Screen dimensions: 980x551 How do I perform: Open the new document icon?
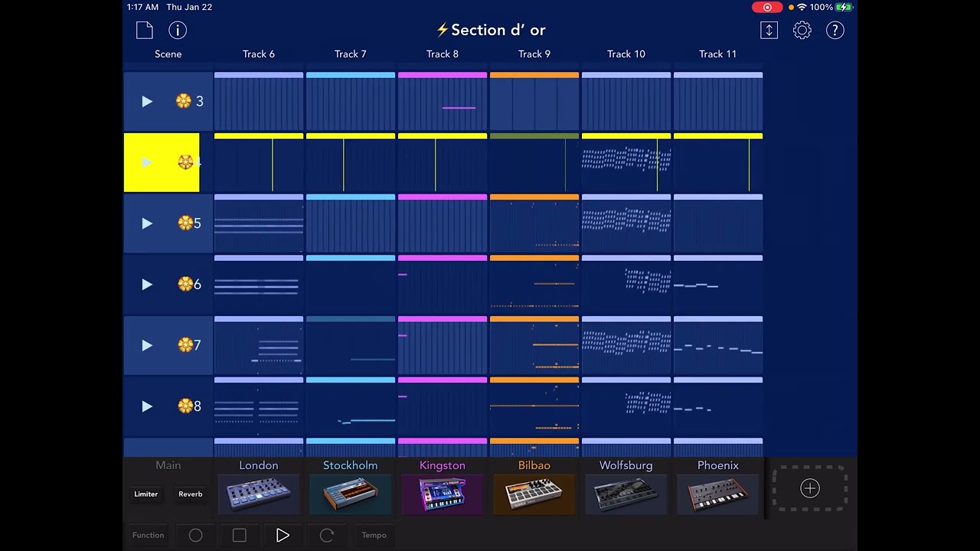click(145, 30)
